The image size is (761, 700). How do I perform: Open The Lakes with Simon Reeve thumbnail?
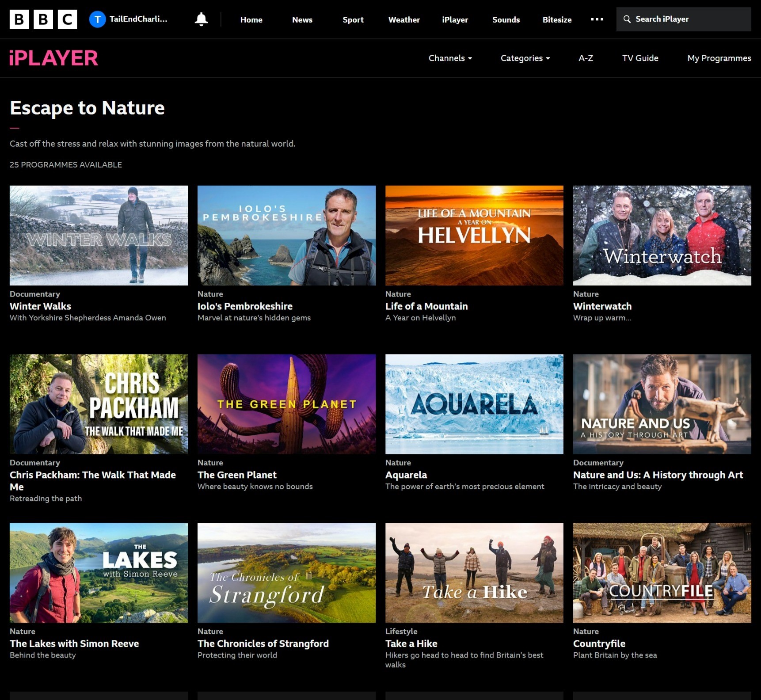point(99,573)
